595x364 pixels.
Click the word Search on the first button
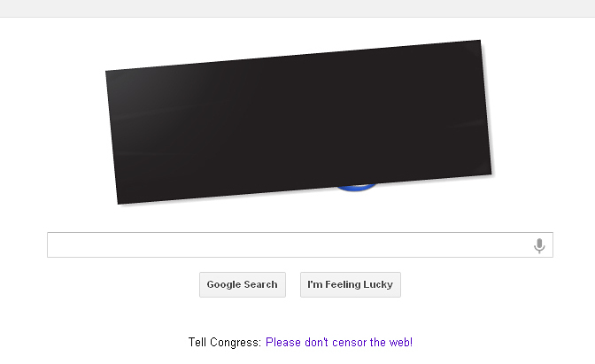pyautogui.click(x=260, y=284)
